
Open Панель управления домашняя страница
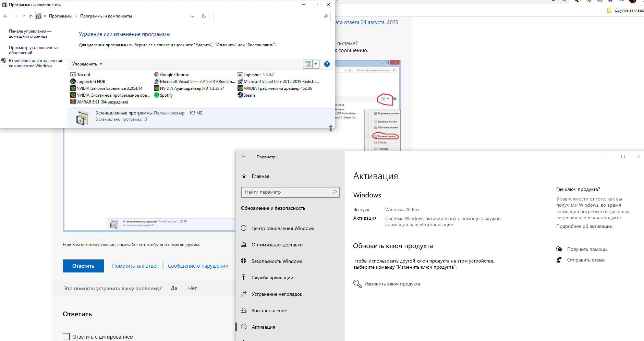pyautogui.click(x=30, y=34)
